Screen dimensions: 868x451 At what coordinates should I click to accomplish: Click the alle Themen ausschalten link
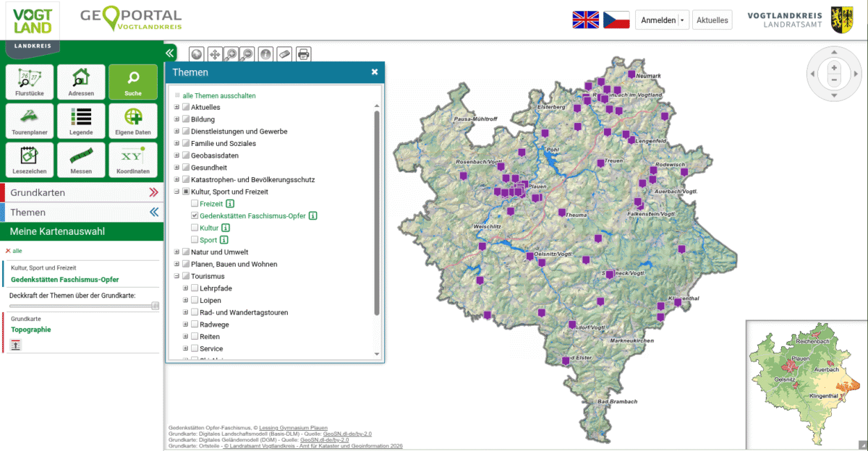218,95
